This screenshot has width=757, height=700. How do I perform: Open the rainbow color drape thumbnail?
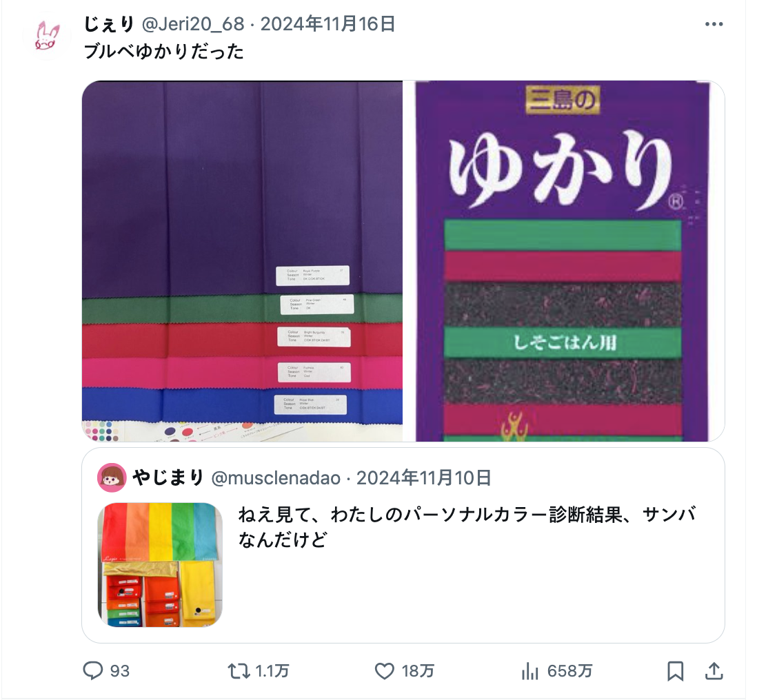160,565
